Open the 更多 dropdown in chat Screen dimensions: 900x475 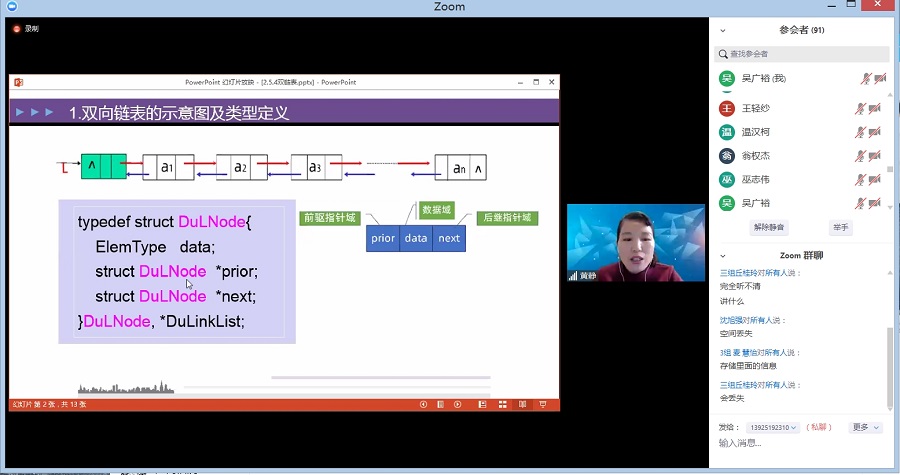(x=866, y=427)
